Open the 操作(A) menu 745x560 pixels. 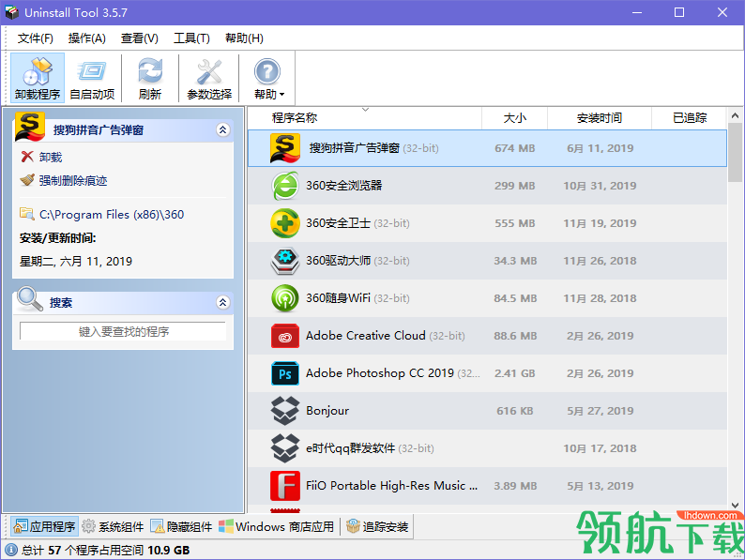pyautogui.click(x=87, y=38)
